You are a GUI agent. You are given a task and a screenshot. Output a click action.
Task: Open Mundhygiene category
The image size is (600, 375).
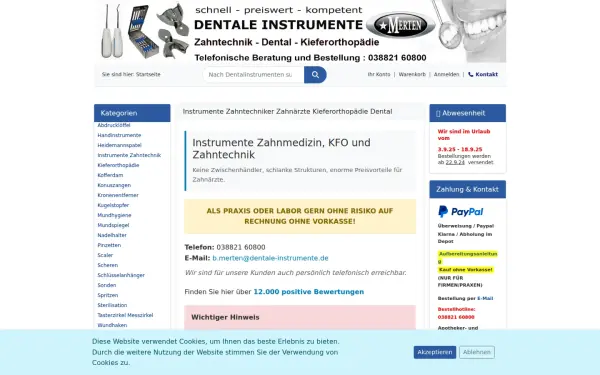click(x=114, y=215)
